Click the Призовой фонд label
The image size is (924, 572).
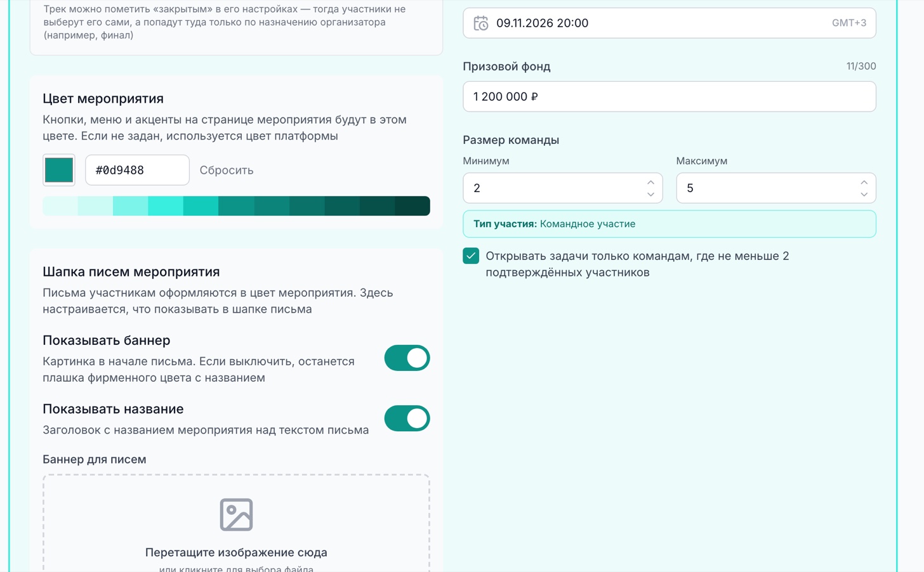[x=506, y=66]
